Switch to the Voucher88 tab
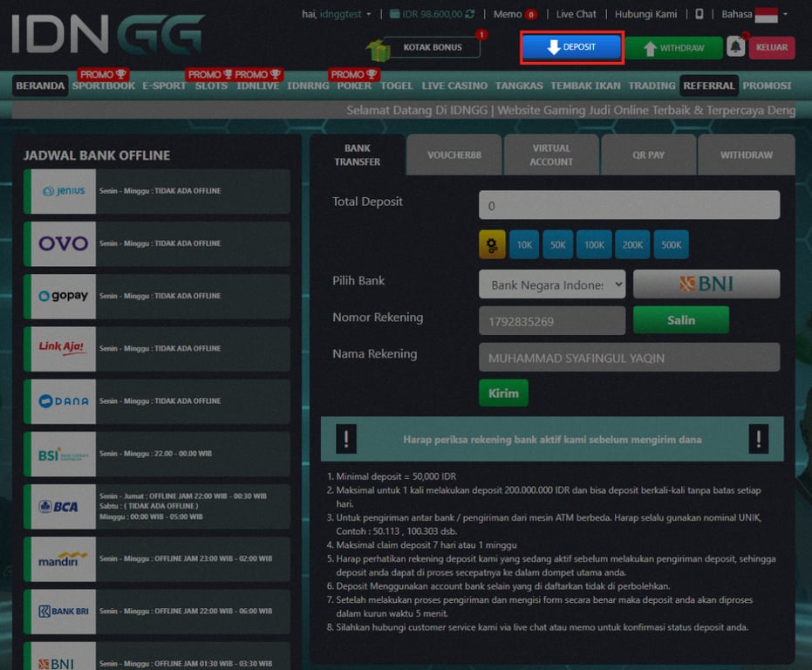Screen dimensions: 812x670 (454, 155)
